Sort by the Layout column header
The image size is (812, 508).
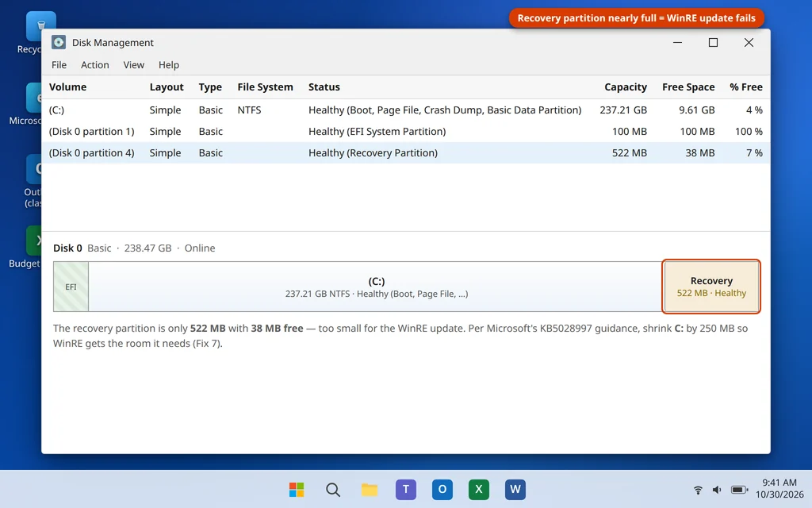coord(167,87)
